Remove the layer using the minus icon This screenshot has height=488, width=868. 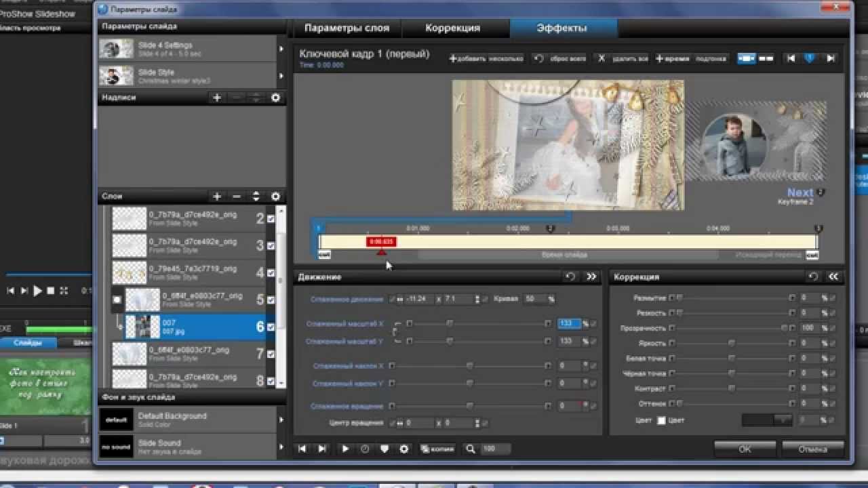[237, 197]
